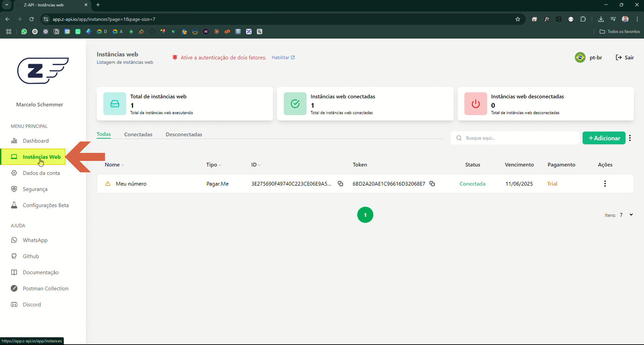Screen dimensions: 644x345
Task: Open the WhatsApp bookmark in bookmarks bar
Action: tap(24, 32)
